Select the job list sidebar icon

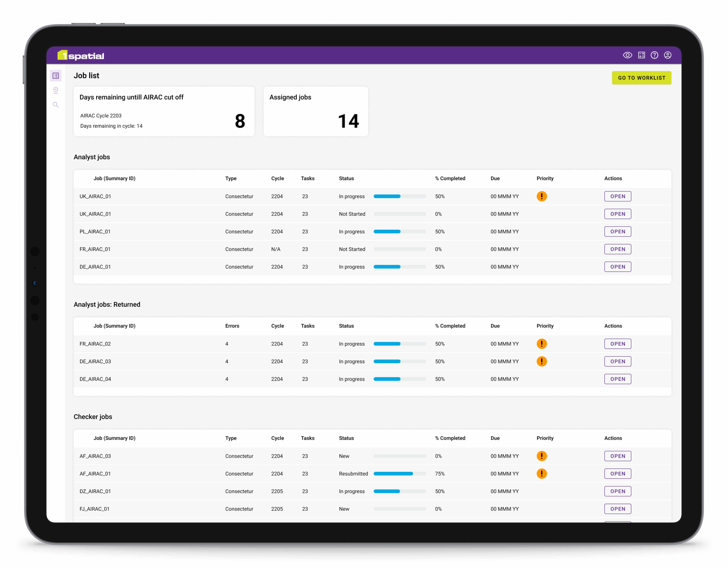coord(56,76)
